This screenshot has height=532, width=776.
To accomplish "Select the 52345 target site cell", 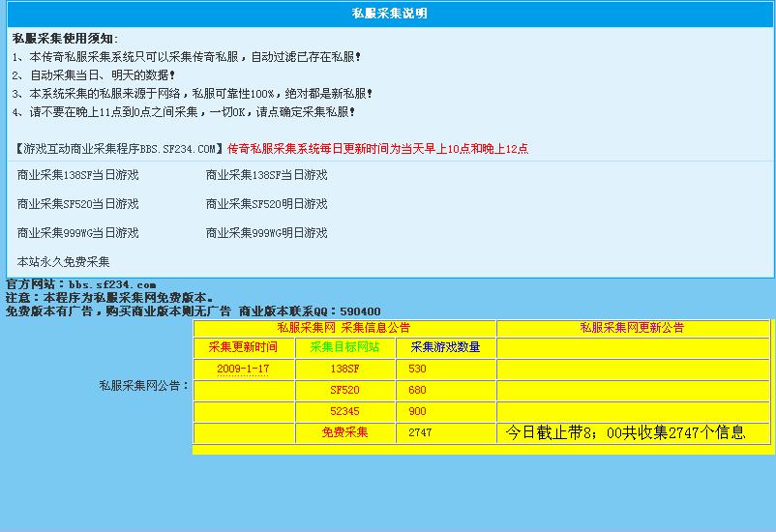I will click(344, 411).
